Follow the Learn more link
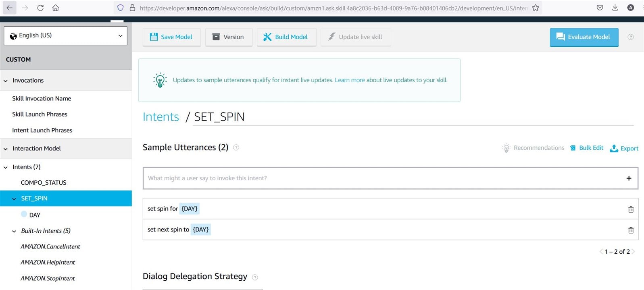The width and height of the screenshot is (644, 290). (350, 80)
